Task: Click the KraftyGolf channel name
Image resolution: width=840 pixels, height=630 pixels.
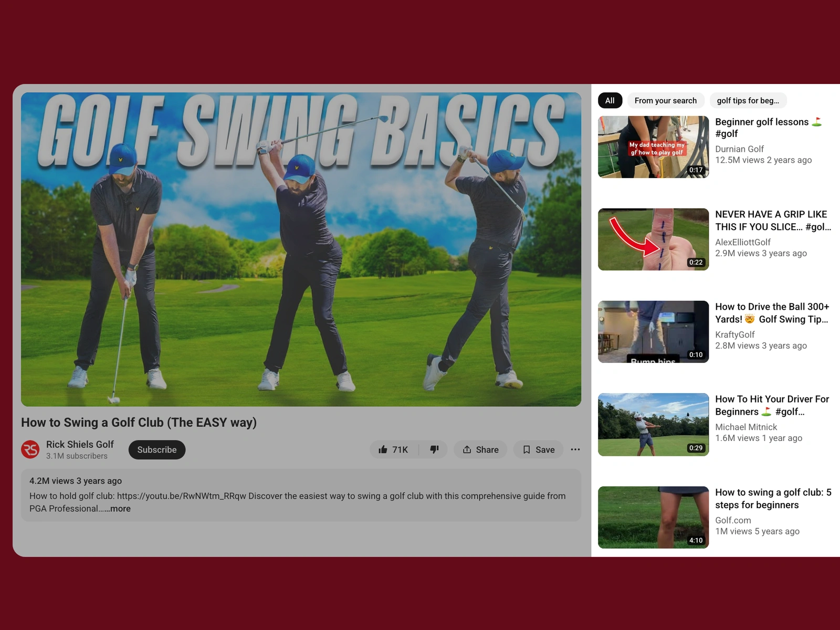Action: (734, 334)
